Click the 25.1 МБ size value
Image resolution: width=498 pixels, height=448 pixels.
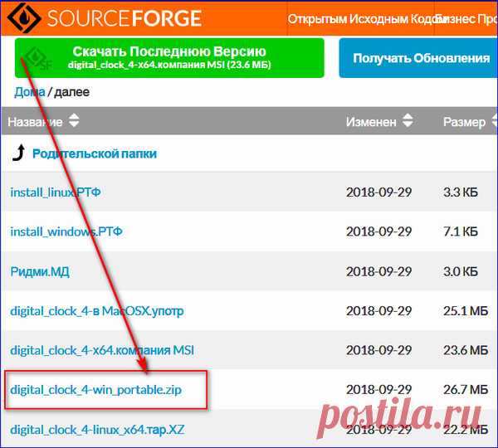click(466, 311)
